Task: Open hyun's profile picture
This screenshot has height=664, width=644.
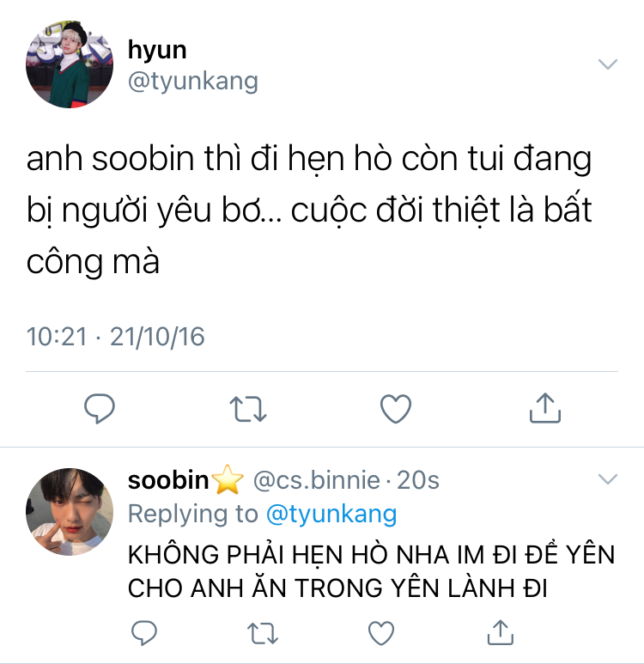Action: (70, 64)
